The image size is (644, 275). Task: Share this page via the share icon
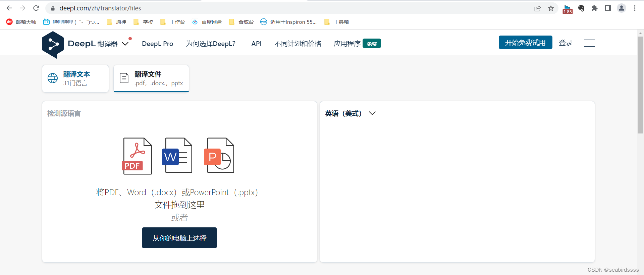pyautogui.click(x=537, y=8)
